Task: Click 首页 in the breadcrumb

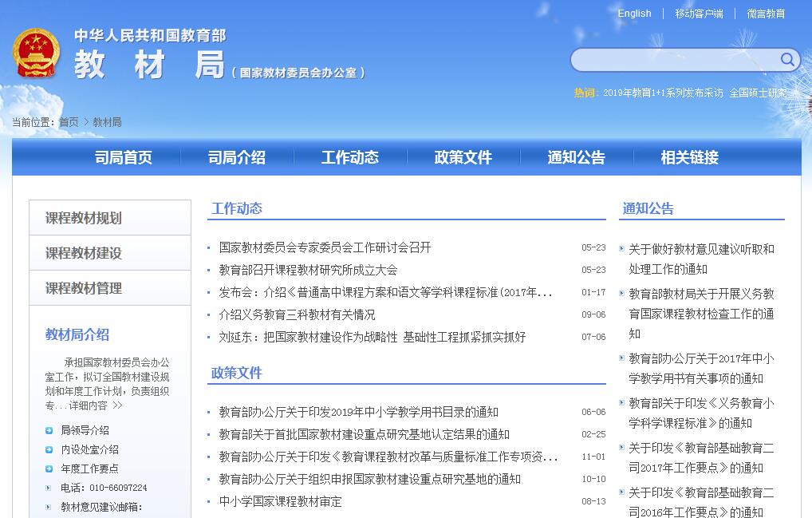Action: tap(69, 122)
